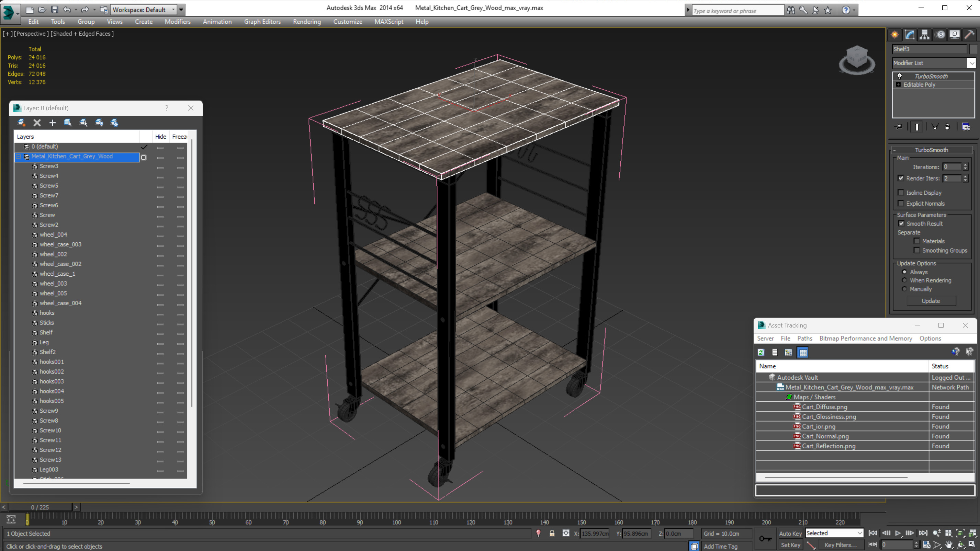The image size is (980, 551).
Task: Enable Explicit Normals checkbox
Action: pyautogui.click(x=901, y=203)
